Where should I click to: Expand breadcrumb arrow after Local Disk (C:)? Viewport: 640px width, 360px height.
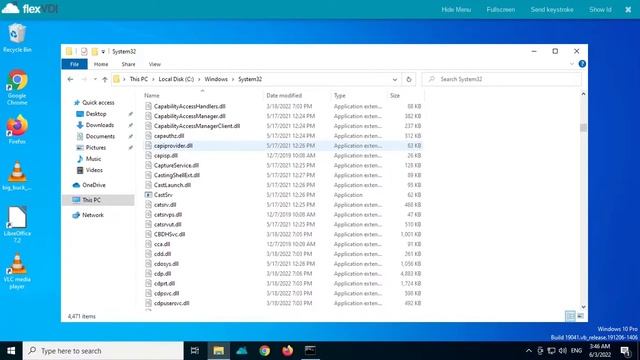[x=199, y=79]
